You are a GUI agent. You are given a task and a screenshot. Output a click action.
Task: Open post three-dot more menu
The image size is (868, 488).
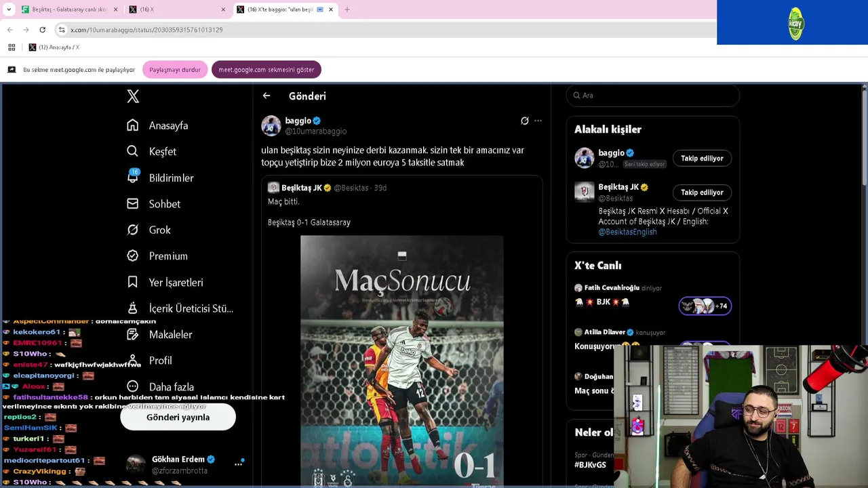(538, 121)
